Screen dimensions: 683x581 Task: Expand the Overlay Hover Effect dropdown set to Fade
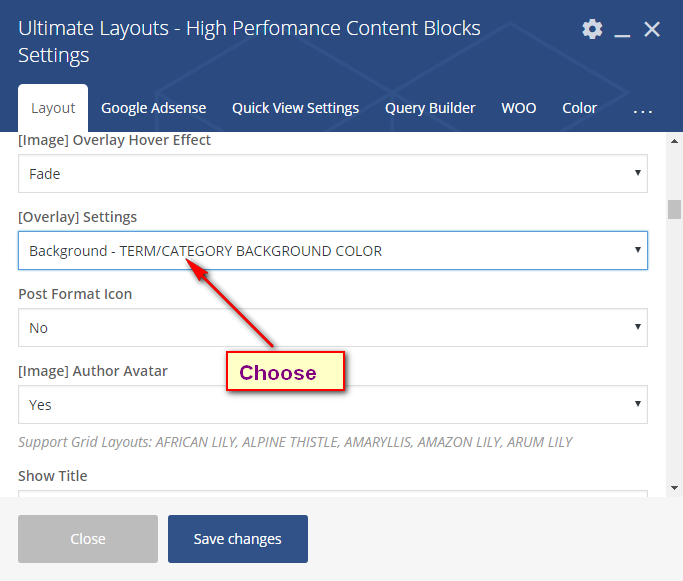pos(332,174)
